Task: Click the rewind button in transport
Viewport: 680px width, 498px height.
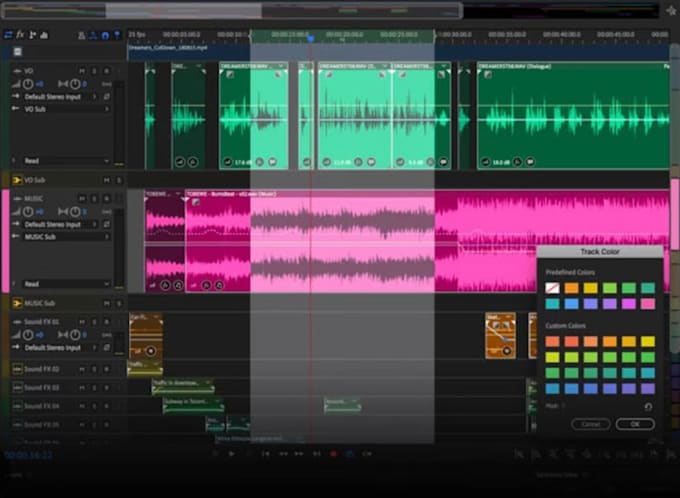Action: pyautogui.click(x=283, y=454)
